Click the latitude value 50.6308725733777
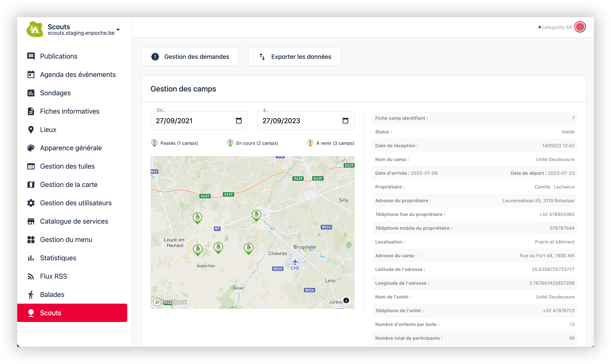The width and height of the screenshot is (611, 364). [x=553, y=269]
